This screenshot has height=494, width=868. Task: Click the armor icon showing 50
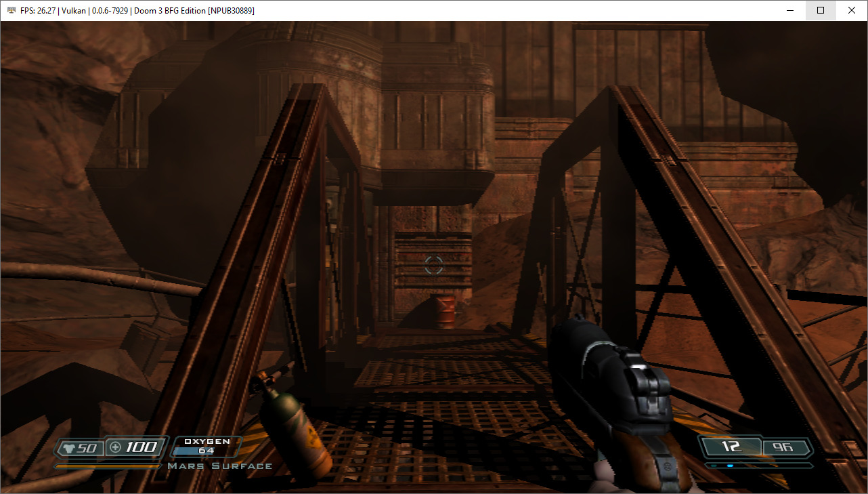click(69, 448)
